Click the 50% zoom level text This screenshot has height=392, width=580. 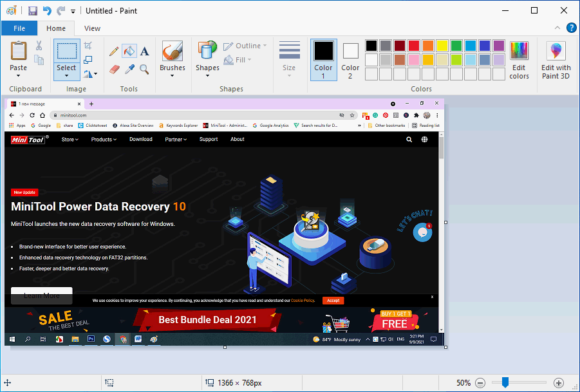coord(463,383)
